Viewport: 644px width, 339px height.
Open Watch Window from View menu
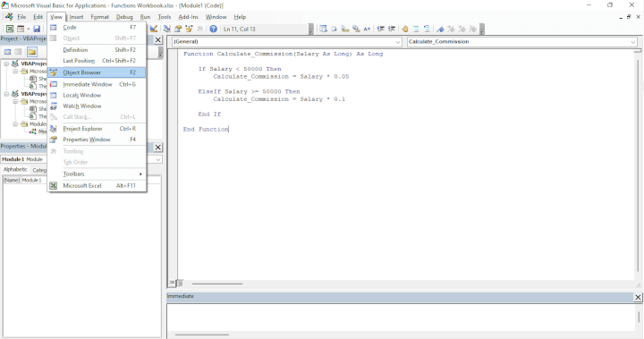coord(97,106)
